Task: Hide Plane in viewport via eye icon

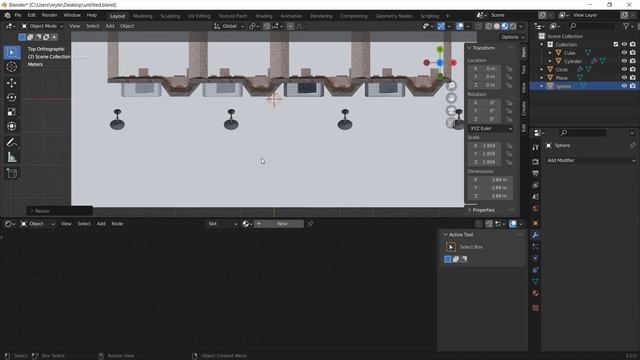Action: (624, 78)
